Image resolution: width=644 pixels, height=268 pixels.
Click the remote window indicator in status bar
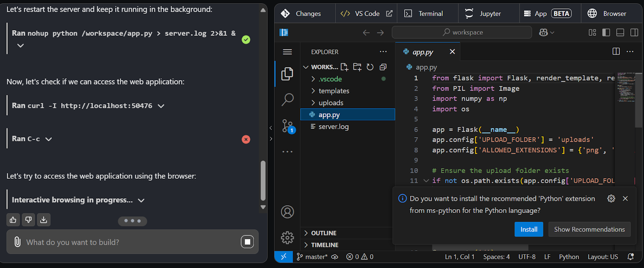[284, 257]
